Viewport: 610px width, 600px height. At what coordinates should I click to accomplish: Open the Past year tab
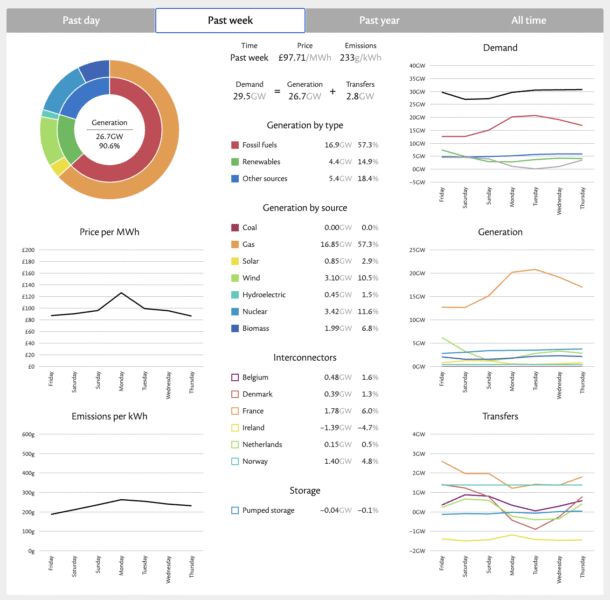click(x=380, y=20)
